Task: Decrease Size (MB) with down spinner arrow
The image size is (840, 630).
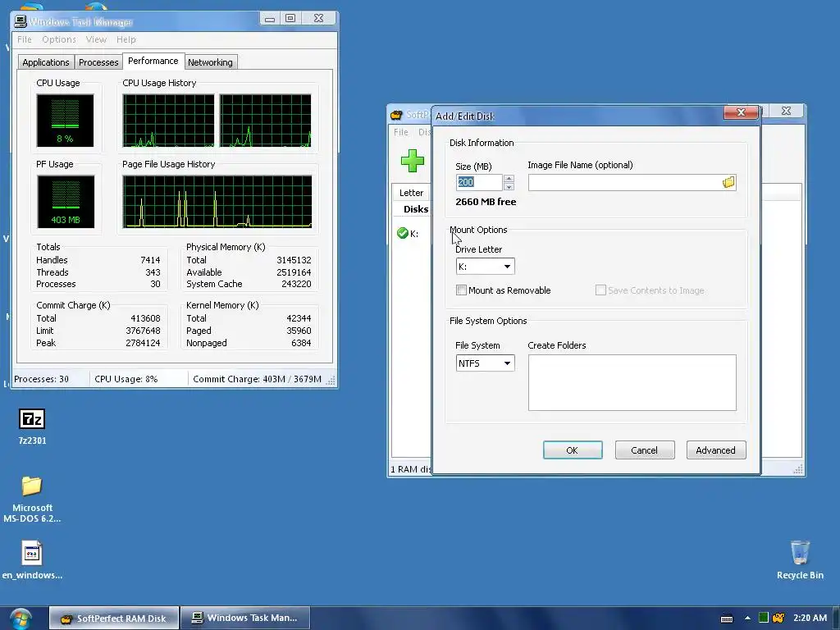Action: pos(509,186)
